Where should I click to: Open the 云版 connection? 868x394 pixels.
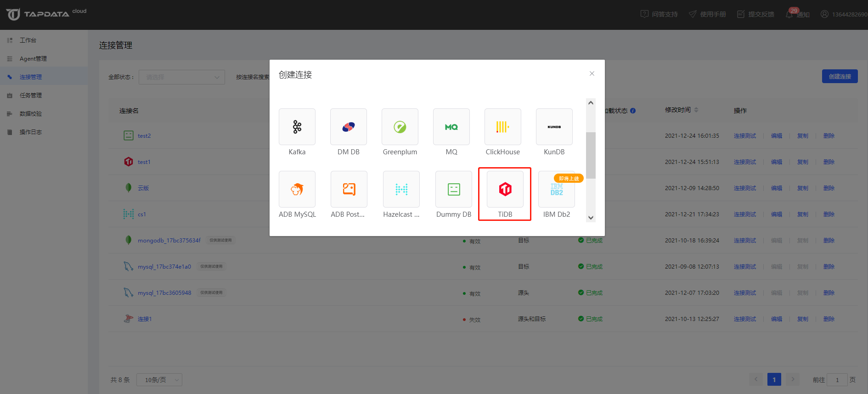click(x=143, y=188)
